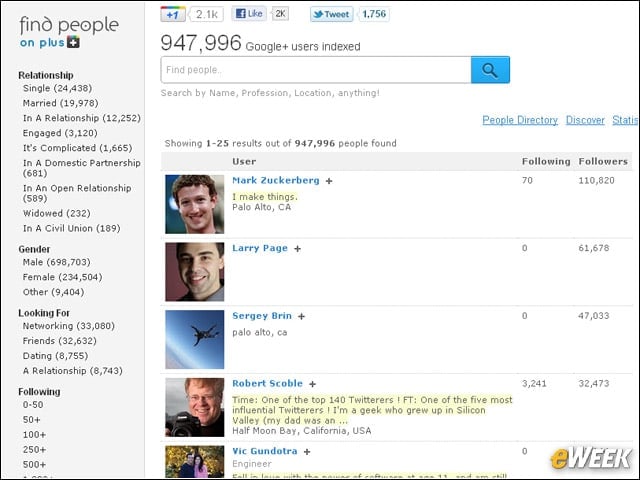This screenshot has height=480, width=640.
Task: Click the 1,756 tweet count
Action: pyautogui.click(x=374, y=14)
